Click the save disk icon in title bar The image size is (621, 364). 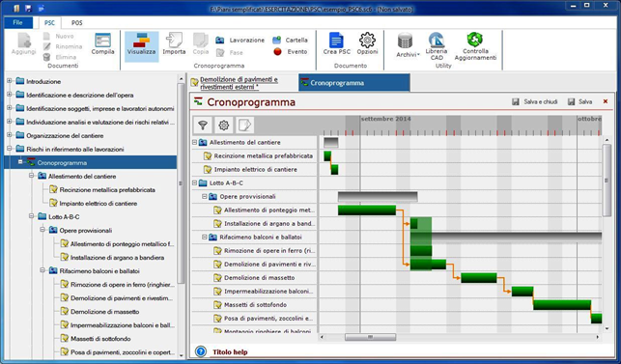click(x=28, y=9)
